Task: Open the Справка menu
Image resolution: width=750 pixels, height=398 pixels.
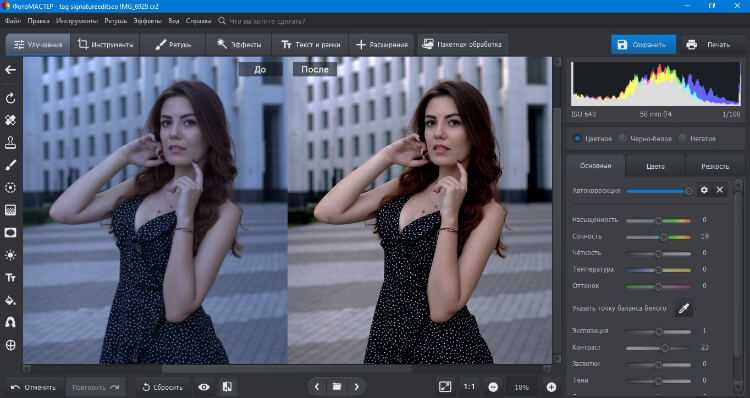Action: pyautogui.click(x=198, y=21)
